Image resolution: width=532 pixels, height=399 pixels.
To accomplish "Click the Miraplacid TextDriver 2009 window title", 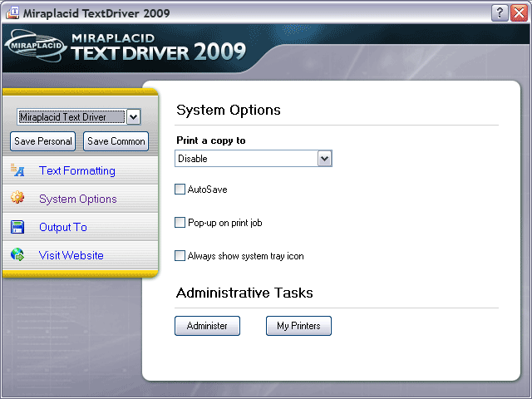I will click(96, 13).
